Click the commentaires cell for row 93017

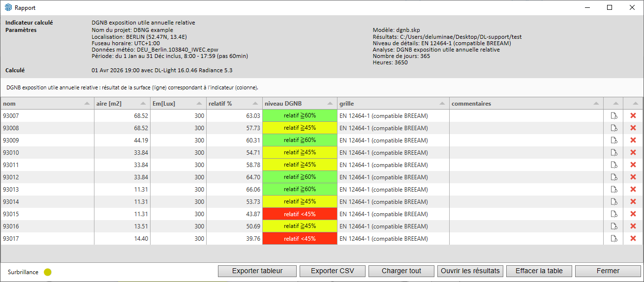click(526, 239)
